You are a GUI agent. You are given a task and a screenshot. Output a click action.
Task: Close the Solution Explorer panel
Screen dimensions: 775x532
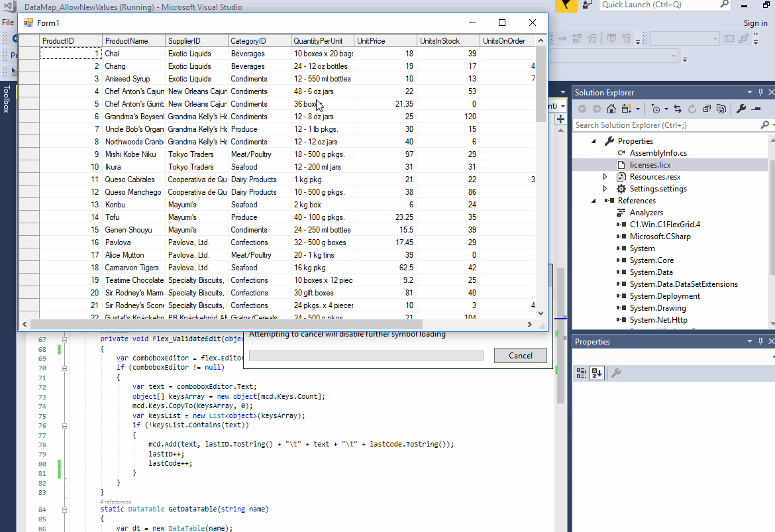click(771, 93)
